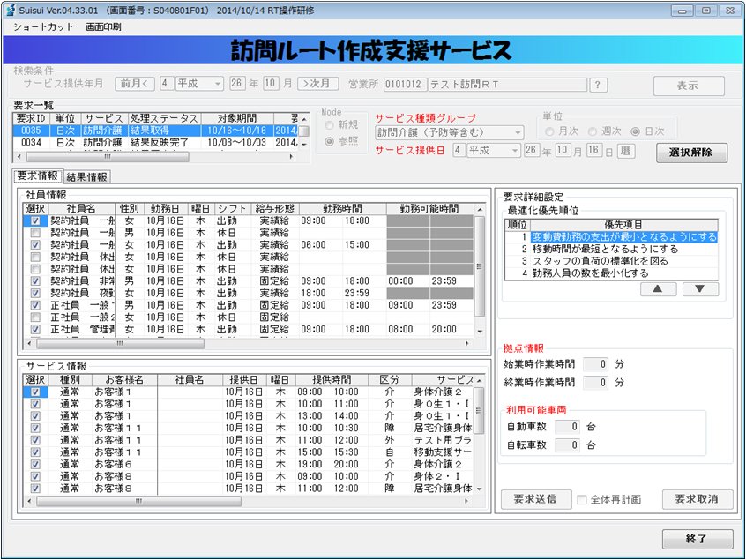
Task: Uncheck the 管理職 正社員 row checkbox
Action: tap(35, 329)
